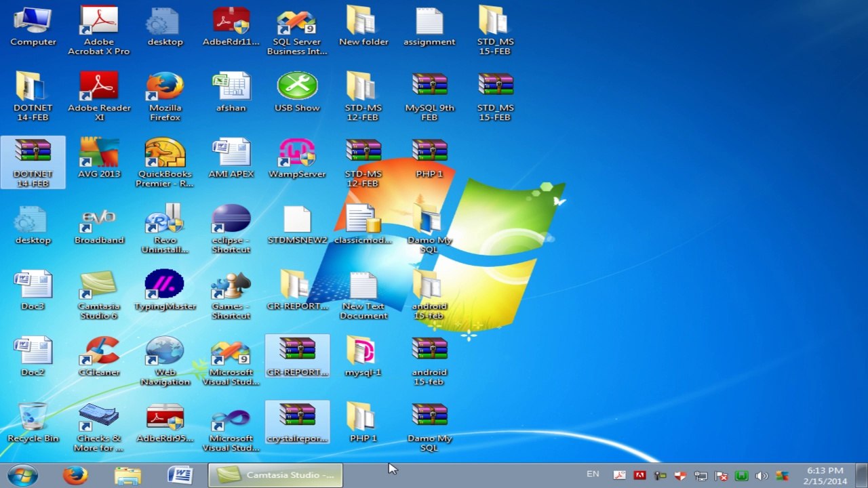Open the STD-MS 12-FEB folder
This screenshot has height=488, width=868.
coord(363,97)
